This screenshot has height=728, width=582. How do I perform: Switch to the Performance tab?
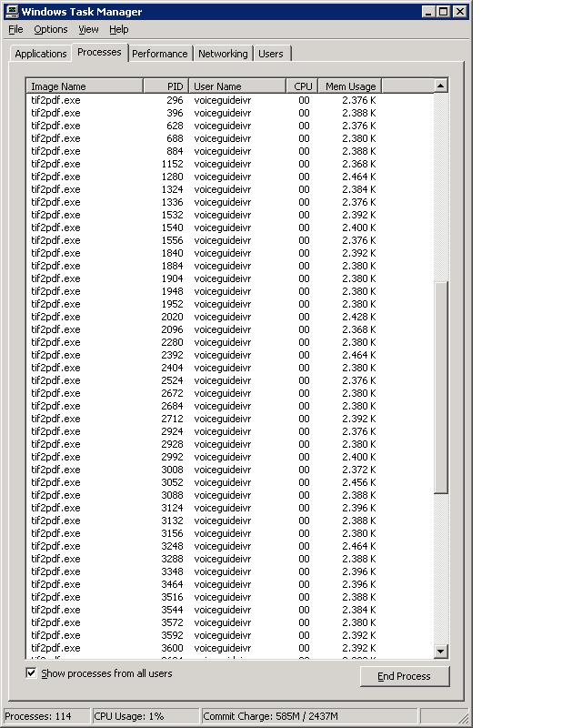(x=160, y=55)
